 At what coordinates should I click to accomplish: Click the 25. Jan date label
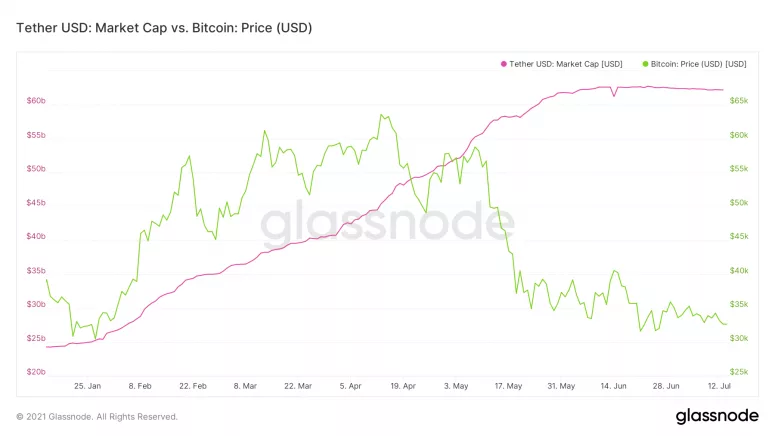[87, 386]
